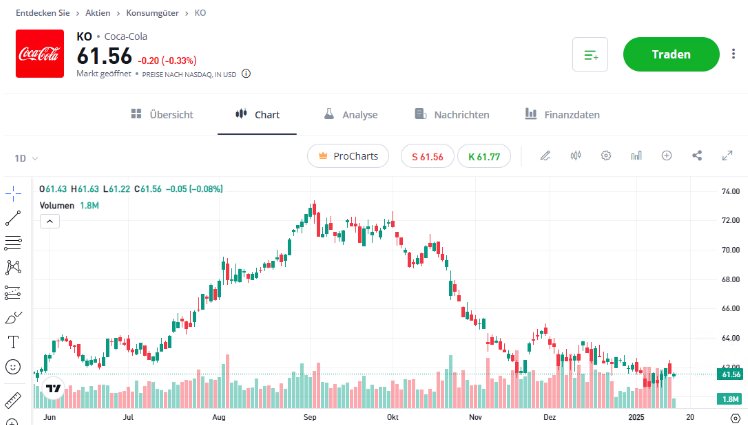This screenshot has height=425, width=748.
Task: Select the trend line drawing tool
Action: (13, 218)
